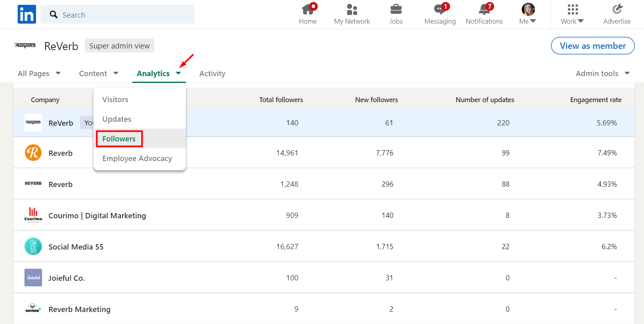The image size is (644, 324).
Task: Click the Analytics tab label
Action: click(x=153, y=73)
